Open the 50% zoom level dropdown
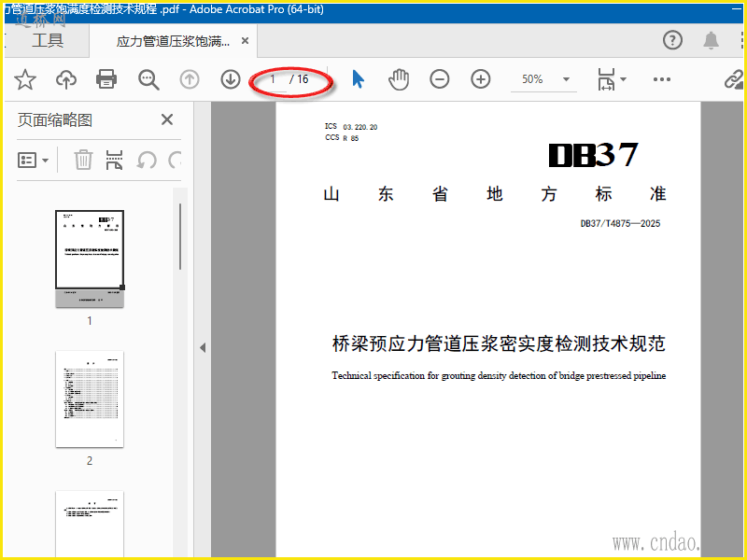Image resolution: width=747 pixels, height=560 pixels. point(544,79)
